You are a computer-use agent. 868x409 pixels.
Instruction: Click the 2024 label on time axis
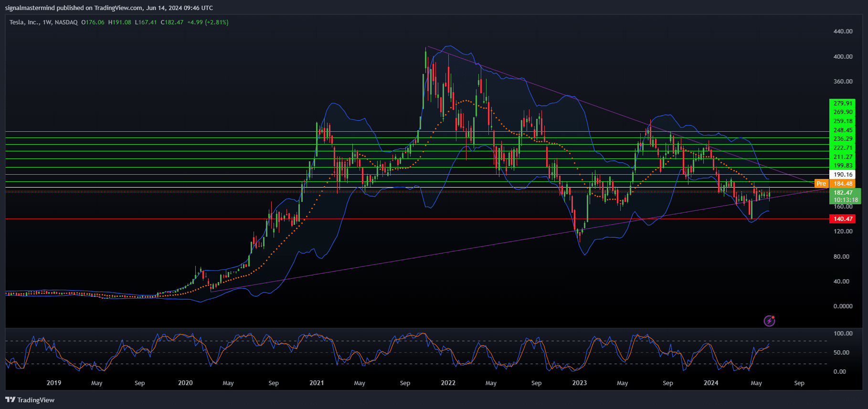[711, 383]
